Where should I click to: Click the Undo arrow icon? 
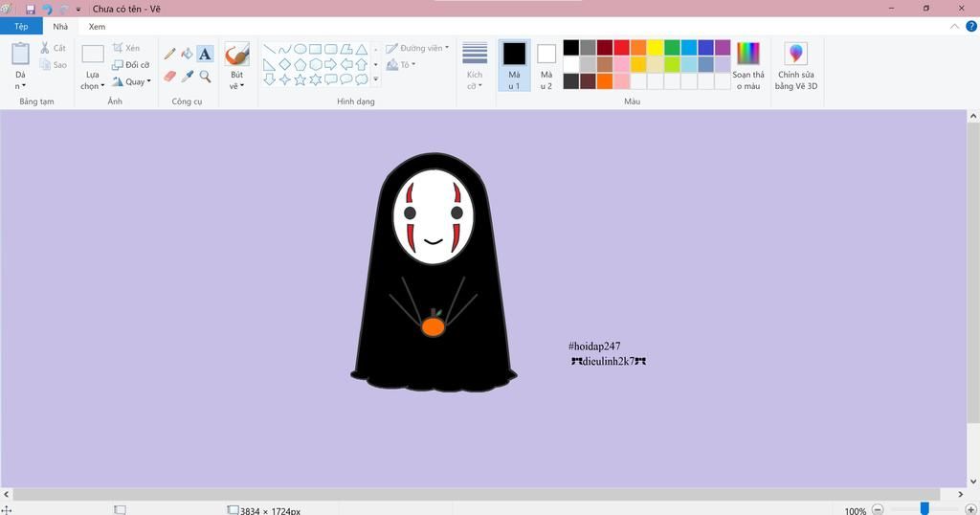click(x=47, y=10)
